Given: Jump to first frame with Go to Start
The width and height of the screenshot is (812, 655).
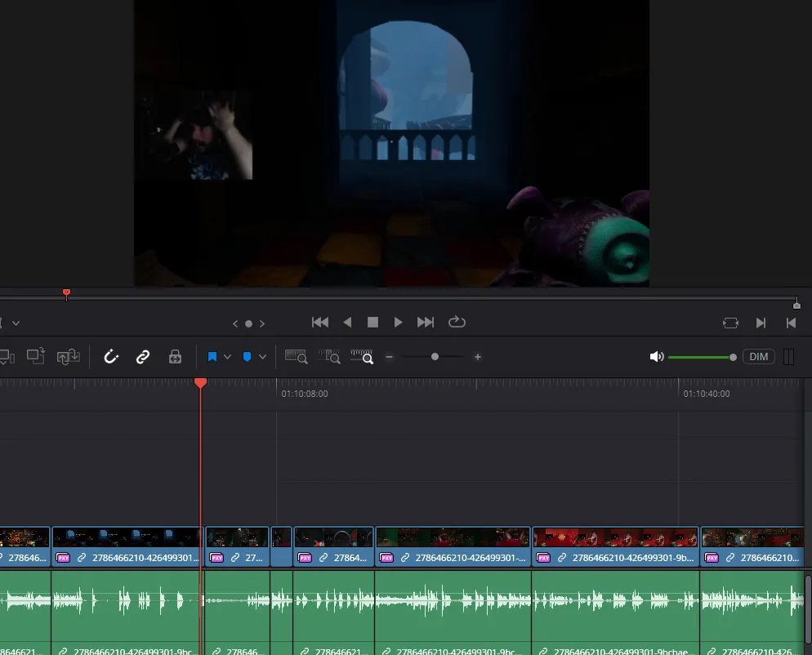Looking at the screenshot, I should (x=320, y=322).
